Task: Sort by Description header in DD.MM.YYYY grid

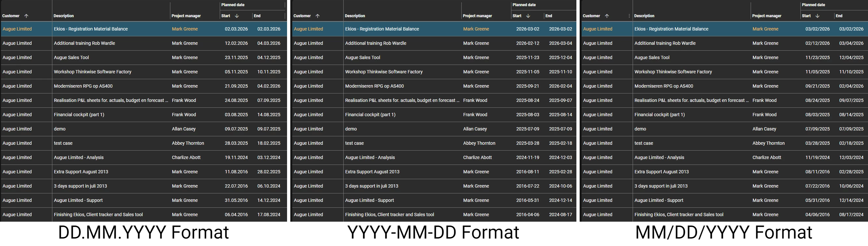Action: pyautogui.click(x=64, y=16)
